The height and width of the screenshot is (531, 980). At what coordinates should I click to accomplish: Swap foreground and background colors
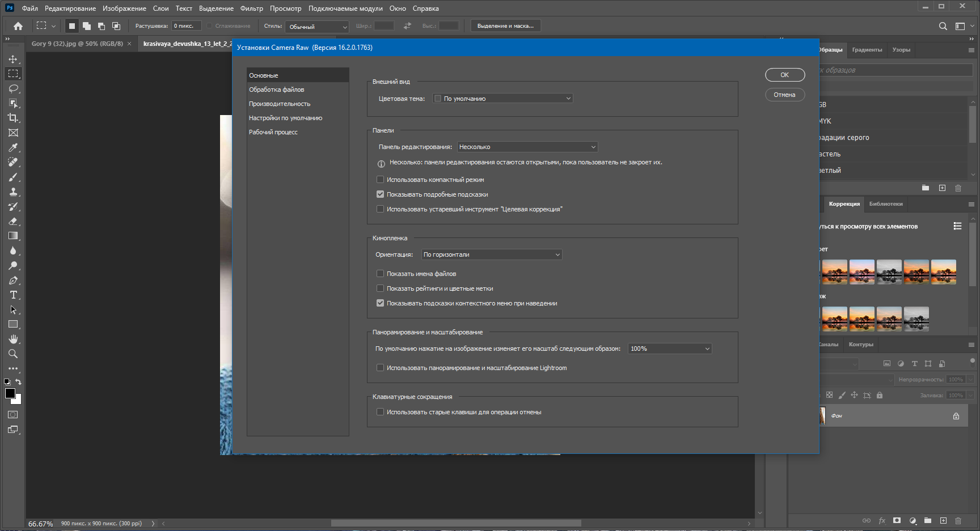coord(18,382)
